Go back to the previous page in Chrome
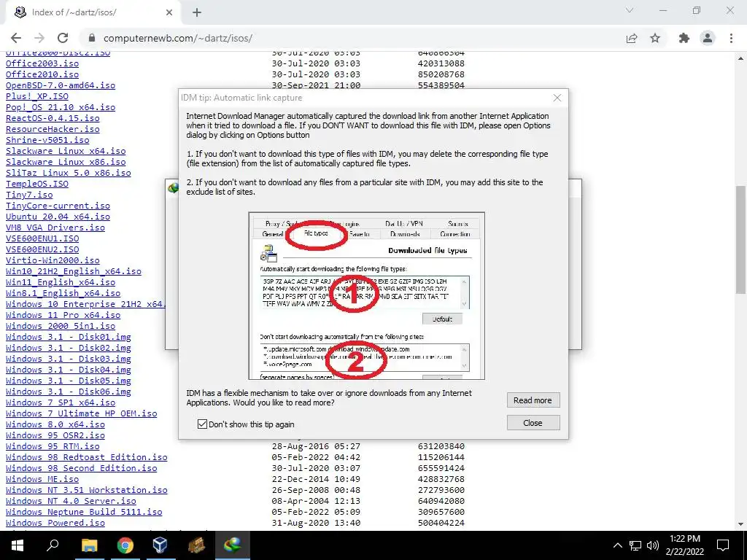Image resolution: width=747 pixels, height=560 pixels. tap(16, 38)
